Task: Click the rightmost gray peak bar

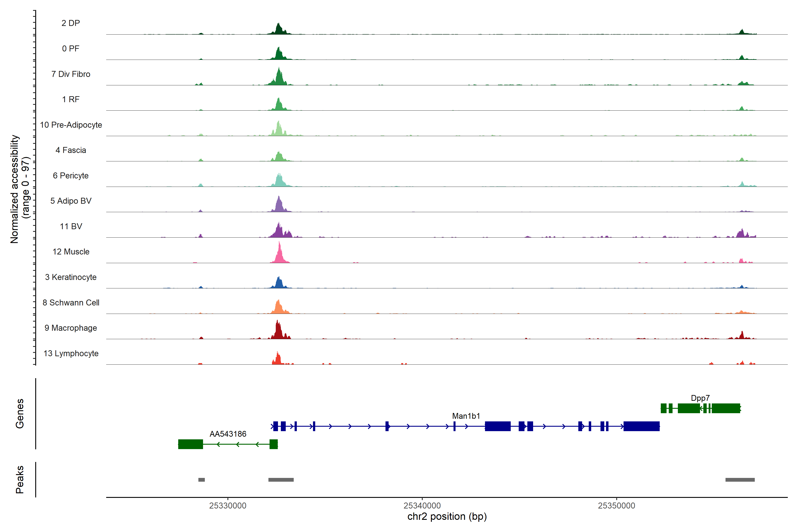Action: 740,480
